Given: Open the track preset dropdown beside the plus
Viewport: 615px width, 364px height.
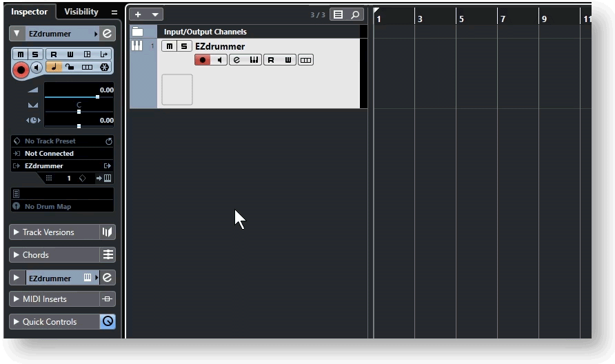Looking at the screenshot, I should click(x=155, y=14).
